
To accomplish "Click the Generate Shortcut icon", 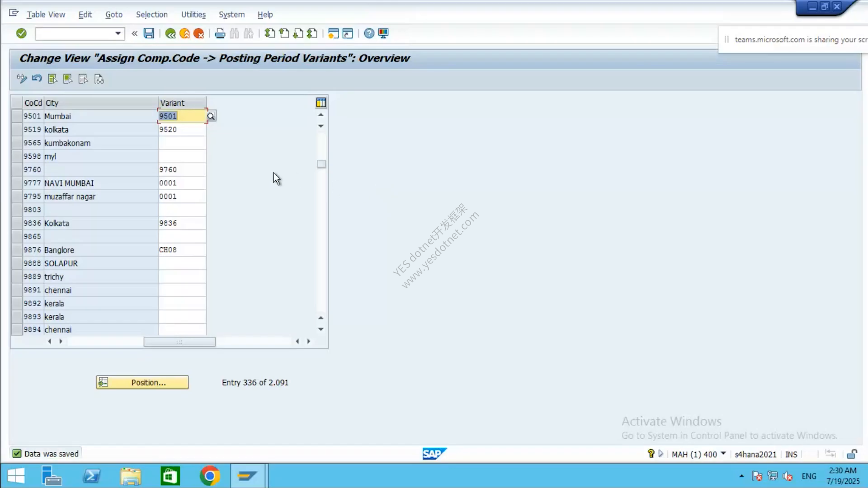I will (348, 33).
